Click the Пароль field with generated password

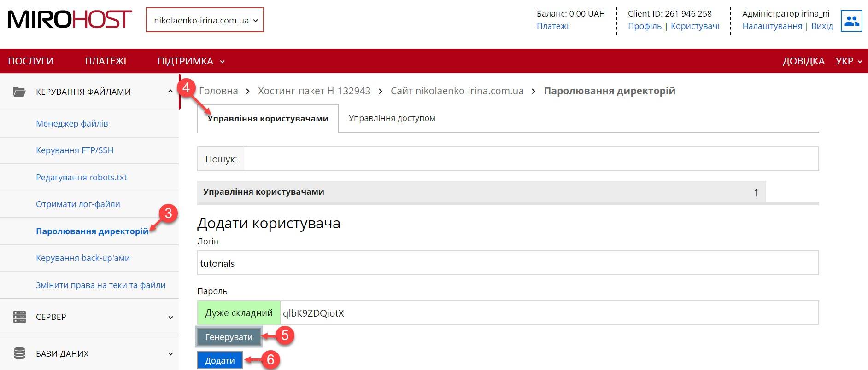pos(549,312)
